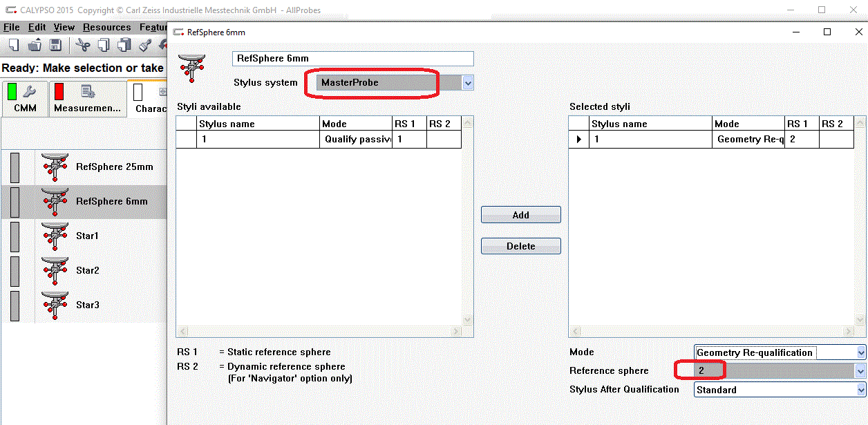Click the Save floppy disk icon
Viewport: 868px width, 425px height.
pos(55,46)
